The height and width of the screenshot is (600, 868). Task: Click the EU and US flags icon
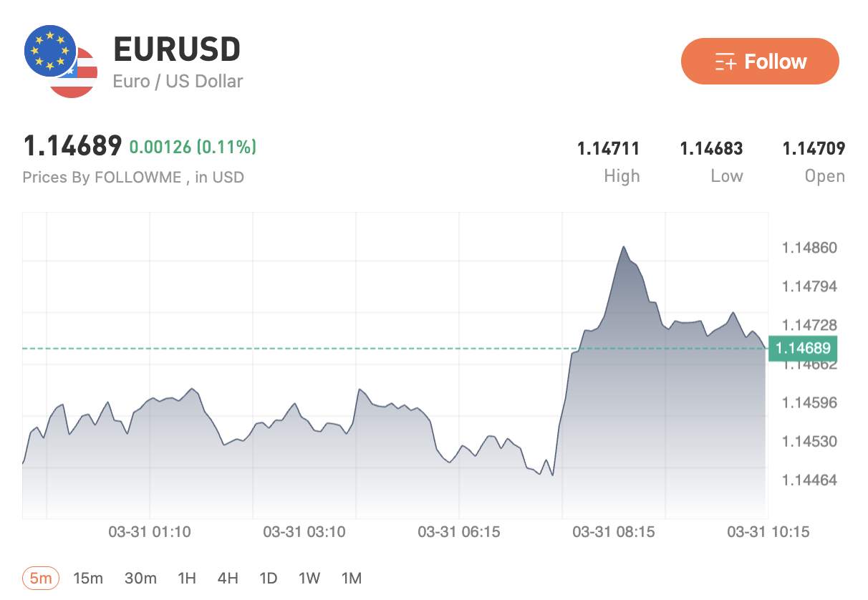60,62
